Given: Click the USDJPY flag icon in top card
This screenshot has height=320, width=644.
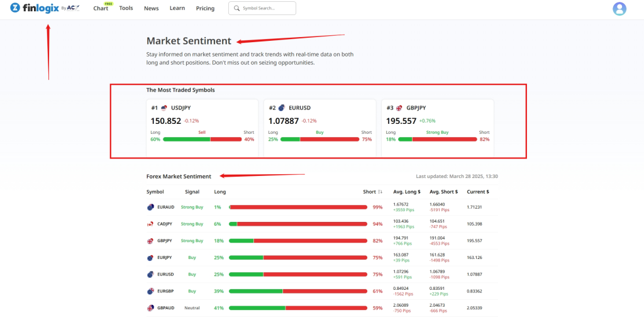Looking at the screenshot, I should [164, 108].
